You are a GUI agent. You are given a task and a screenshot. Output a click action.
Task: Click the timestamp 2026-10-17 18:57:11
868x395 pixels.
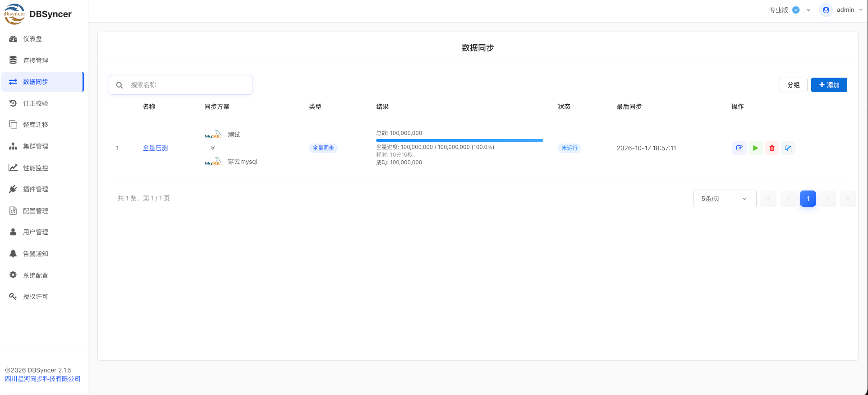pyautogui.click(x=647, y=148)
